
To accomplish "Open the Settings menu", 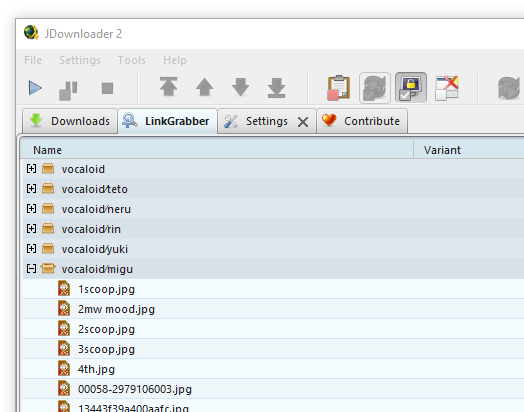I will pos(80,60).
